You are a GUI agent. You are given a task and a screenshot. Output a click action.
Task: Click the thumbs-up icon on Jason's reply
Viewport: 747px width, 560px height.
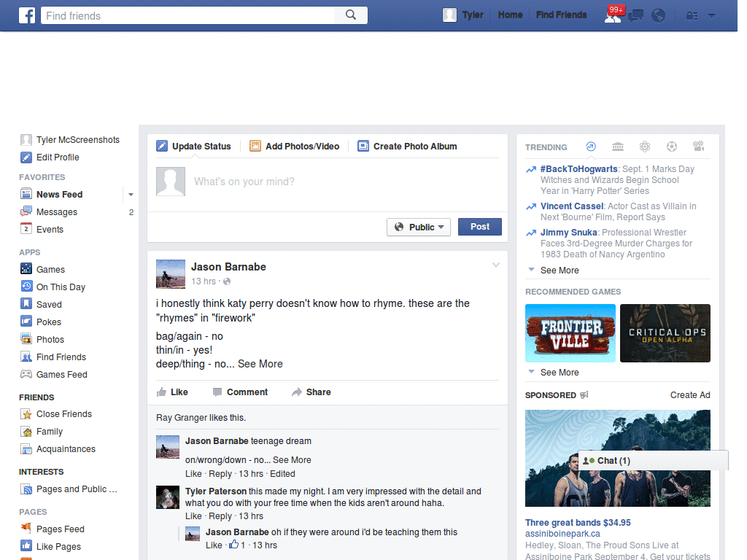234,544
